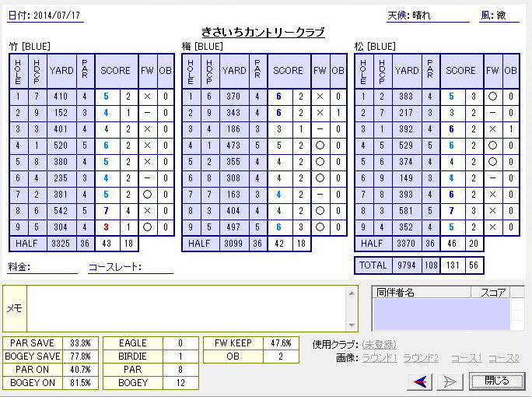Click inside the メモ text area
The image size is (532, 397).
tap(186, 308)
